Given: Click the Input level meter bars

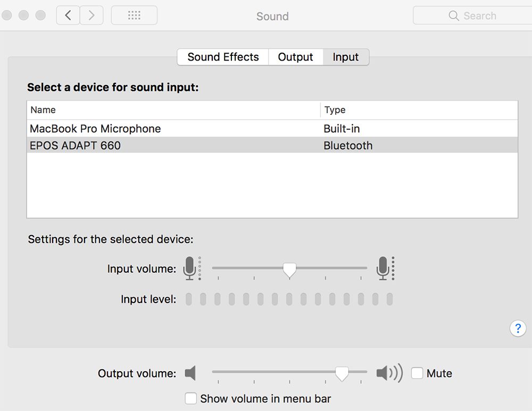Looking at the screenshot, I should [289, 299].
